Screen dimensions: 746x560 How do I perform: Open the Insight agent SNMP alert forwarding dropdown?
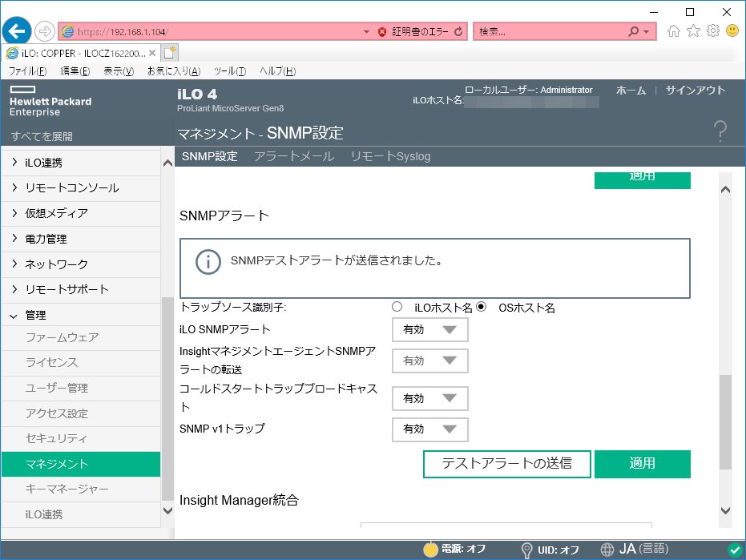[430, 361]
